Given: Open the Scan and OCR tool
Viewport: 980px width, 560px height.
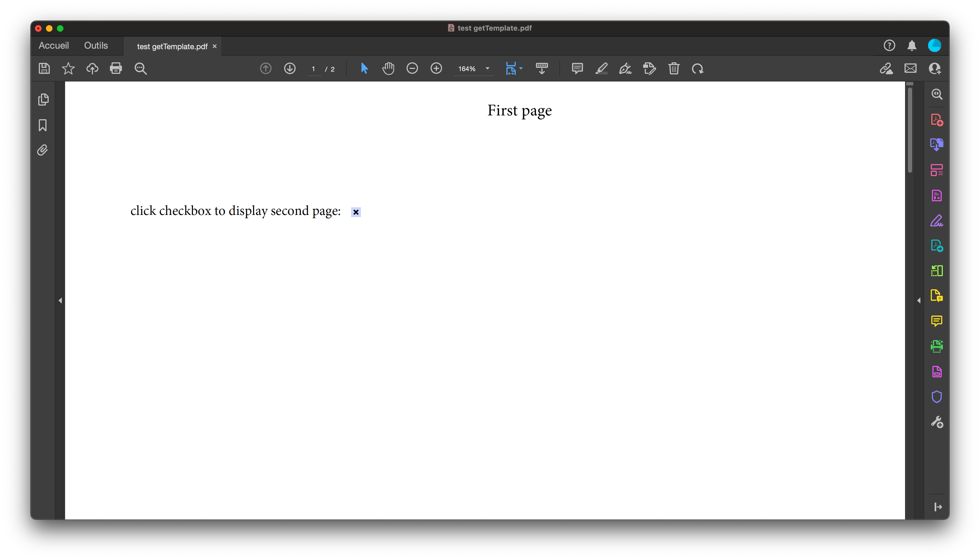Looking at the screenshot, I should coord(937,346).
